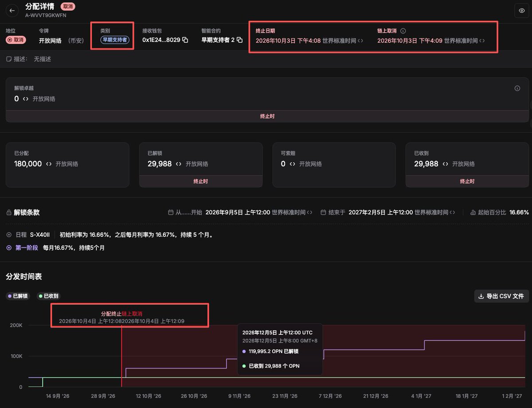Click the calendar icon before 结束于
This screenshot has width=532, height=408.
324,212
